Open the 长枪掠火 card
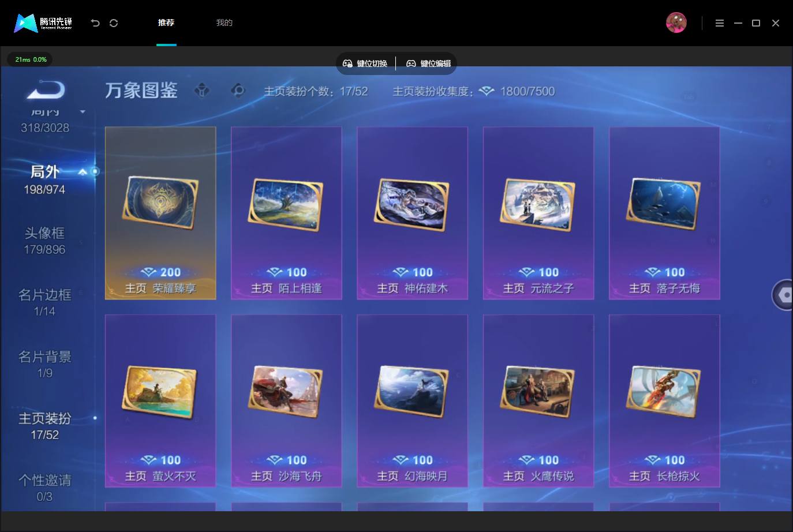 pyautogui.click(x=664, y=401)
